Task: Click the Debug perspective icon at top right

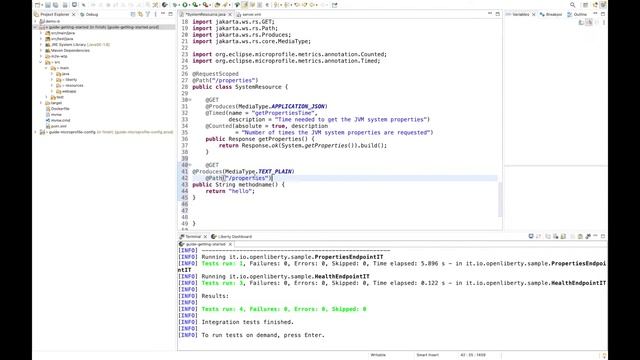Action: pyautogui.click(x=603, y=5)
